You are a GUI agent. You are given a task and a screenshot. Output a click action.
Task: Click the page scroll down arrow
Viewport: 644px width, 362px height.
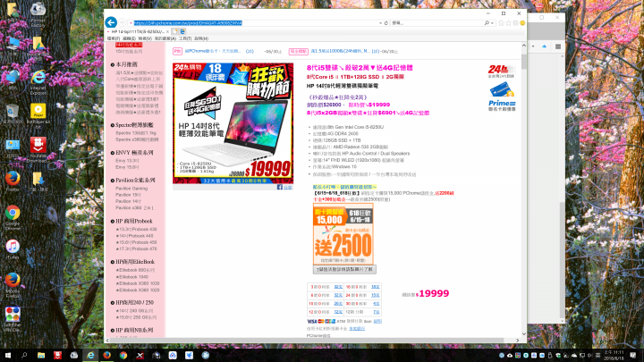523,333
